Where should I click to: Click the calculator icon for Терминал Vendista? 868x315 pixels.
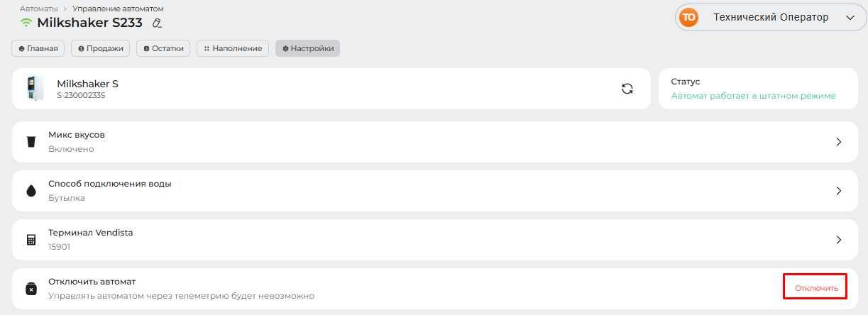(x=31, y=240)
